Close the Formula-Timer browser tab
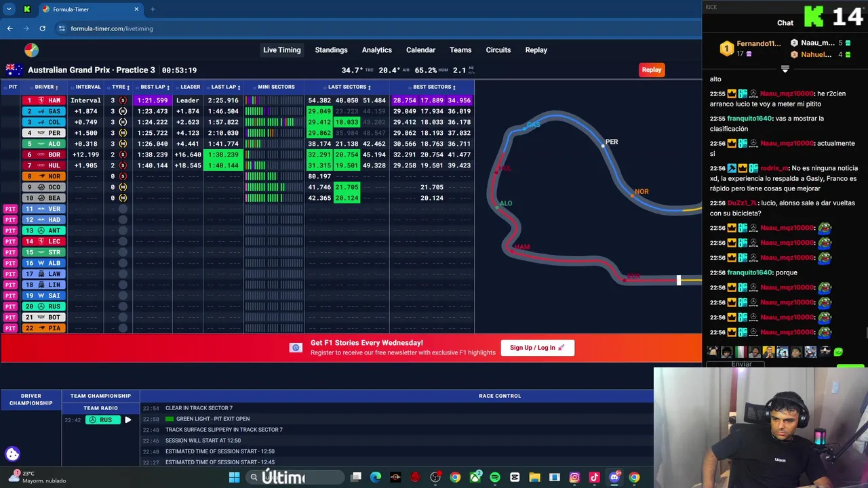Screen dimensions: 868x488 click(136, 9)
